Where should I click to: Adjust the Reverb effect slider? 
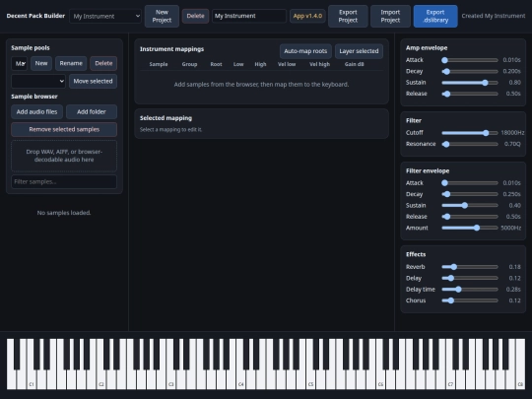(x=470, y=267)
